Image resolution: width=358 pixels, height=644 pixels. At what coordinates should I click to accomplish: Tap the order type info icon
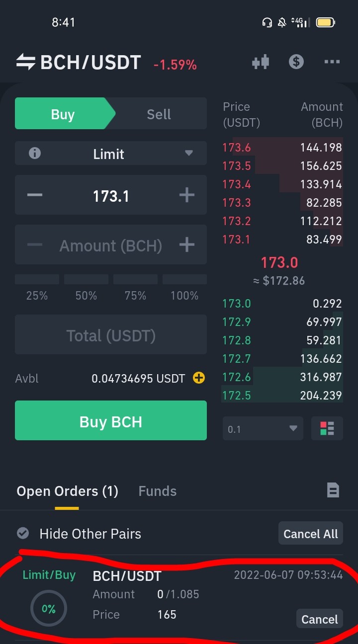(x=34, y=154)
